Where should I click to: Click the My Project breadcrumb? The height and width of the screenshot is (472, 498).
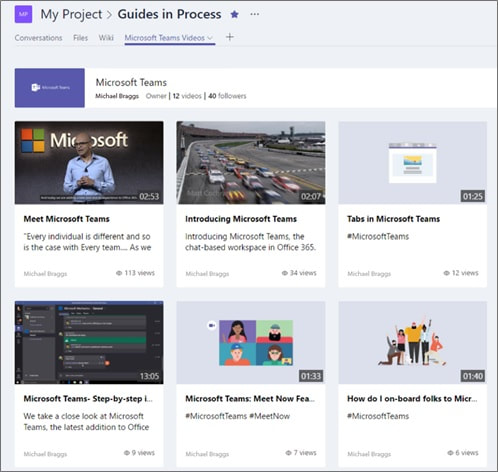71,14
